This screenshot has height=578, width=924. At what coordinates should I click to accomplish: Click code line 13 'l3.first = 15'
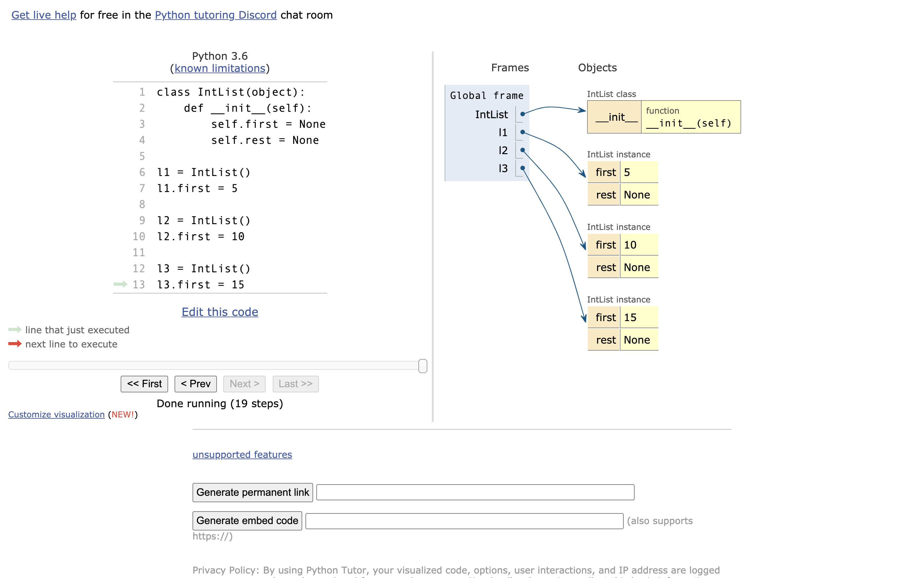coord(201,285)
